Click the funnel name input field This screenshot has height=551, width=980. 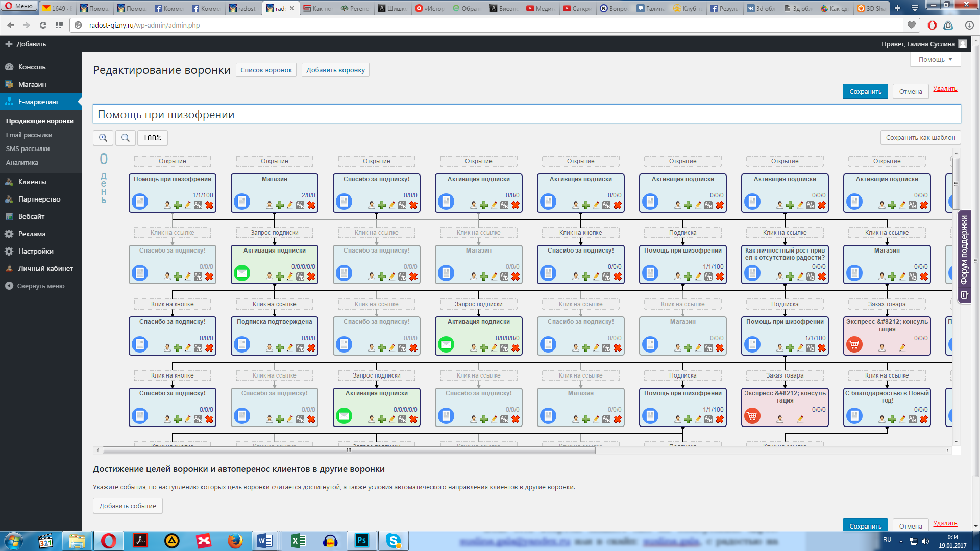pos(526,114)
